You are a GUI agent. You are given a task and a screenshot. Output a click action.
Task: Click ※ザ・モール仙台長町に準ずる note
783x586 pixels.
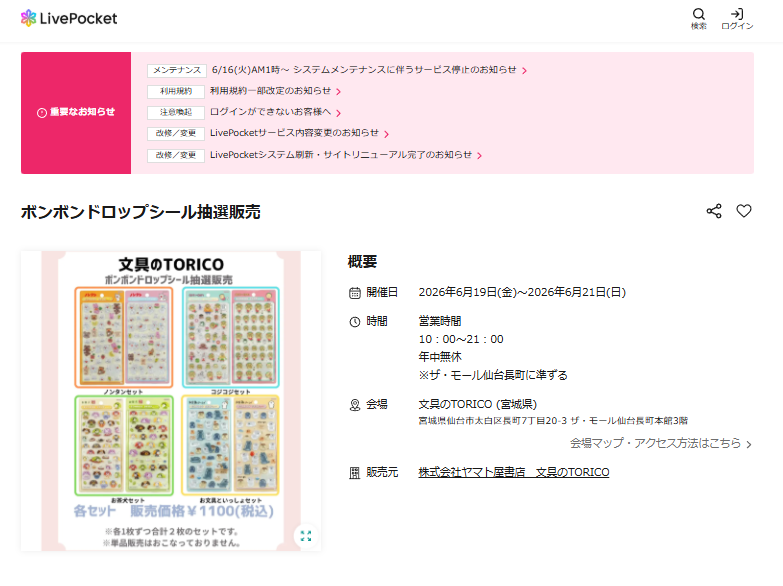(493, 375)
